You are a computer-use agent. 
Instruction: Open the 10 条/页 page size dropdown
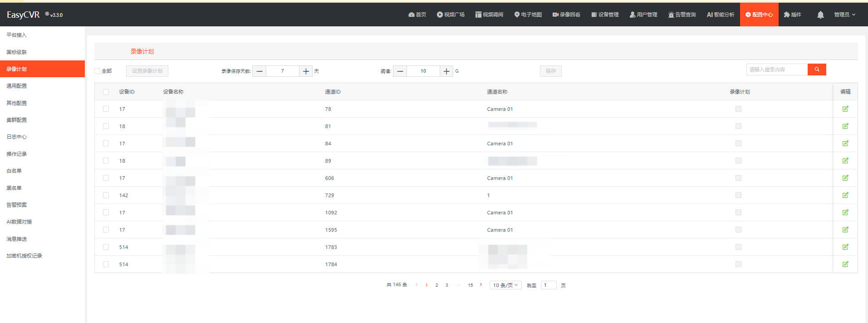(x=505, y=285)
